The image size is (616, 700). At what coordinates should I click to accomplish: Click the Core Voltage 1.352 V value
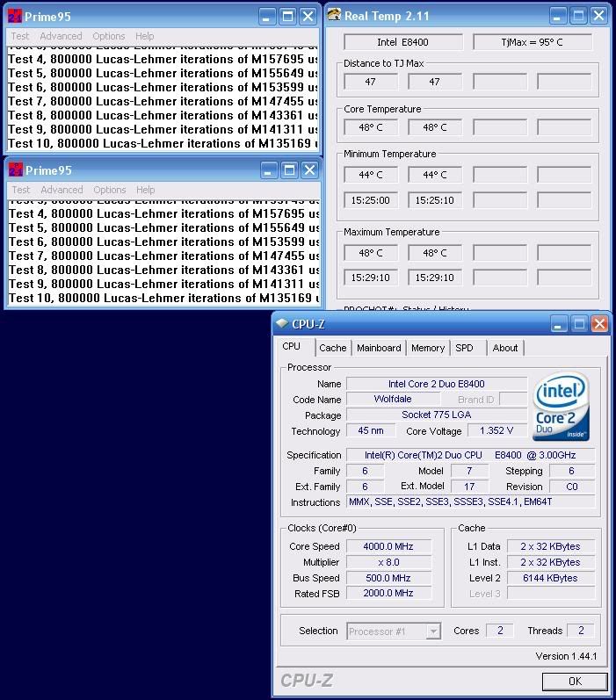tap(497, 431)
